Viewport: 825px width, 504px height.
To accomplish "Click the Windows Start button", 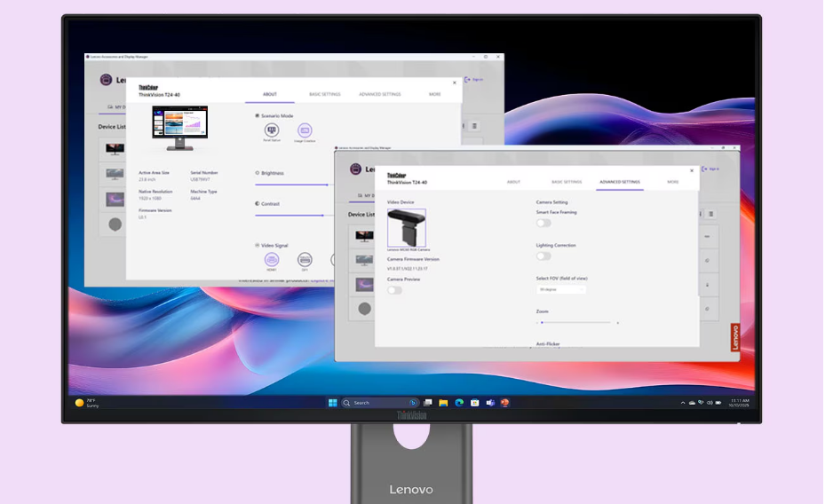I will [332, 403].
